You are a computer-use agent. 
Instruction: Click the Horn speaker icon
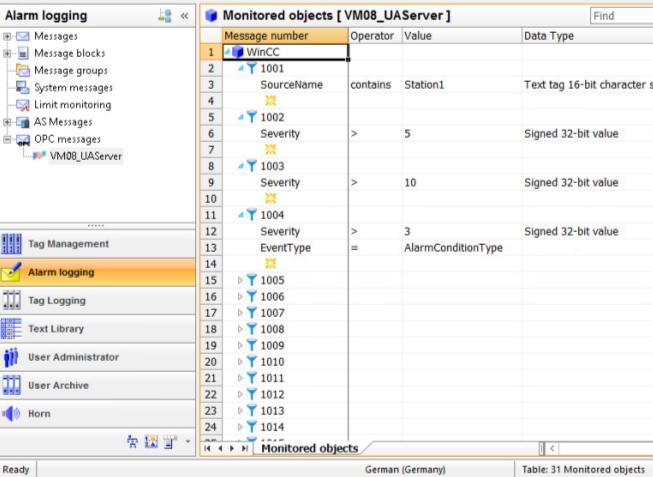(x=11, y=414)
